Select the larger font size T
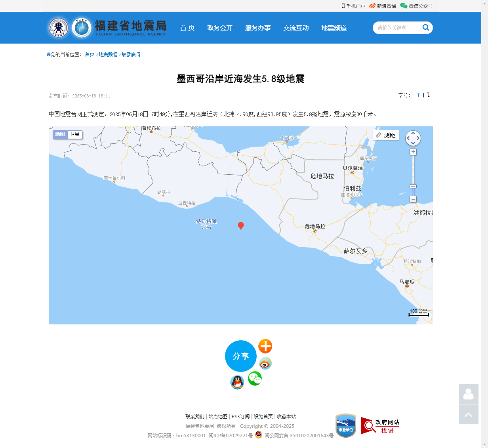488x448 pixels. pyautogui.click(x=429, y=95)
